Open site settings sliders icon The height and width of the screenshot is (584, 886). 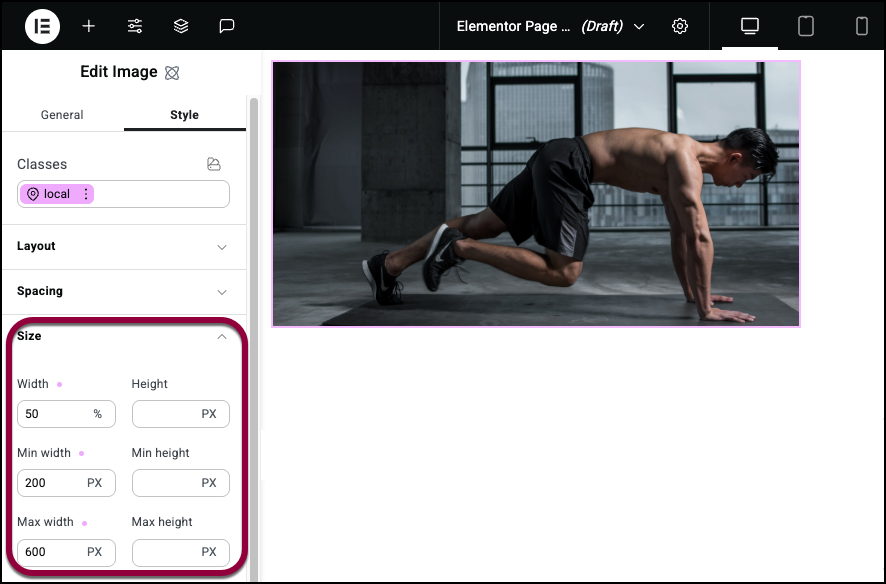134,26
